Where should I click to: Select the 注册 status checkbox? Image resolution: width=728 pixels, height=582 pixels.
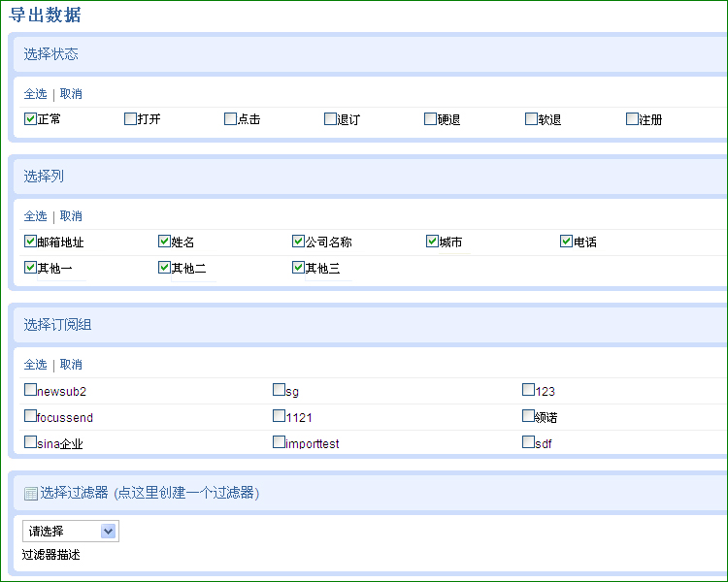(x=632, y=118)
